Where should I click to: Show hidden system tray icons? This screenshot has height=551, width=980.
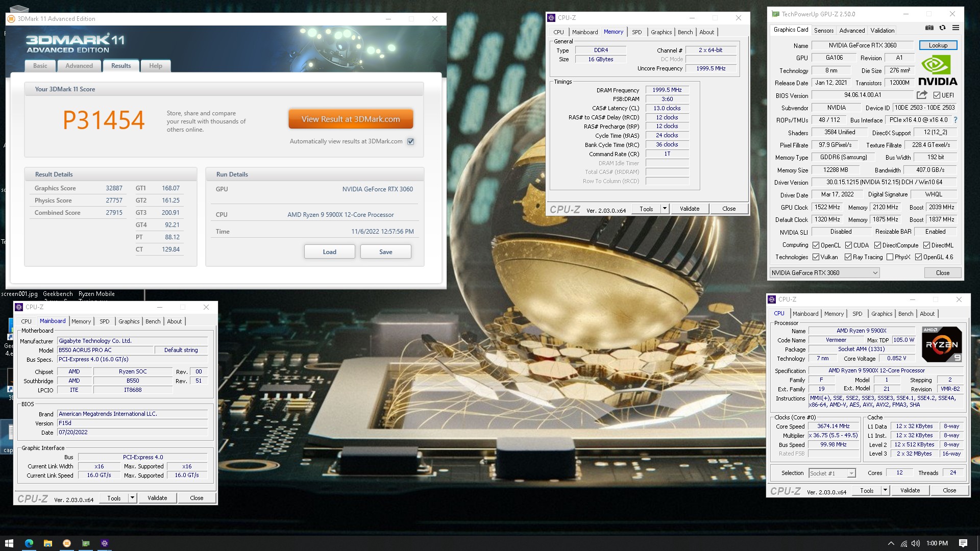pos(891,543)
